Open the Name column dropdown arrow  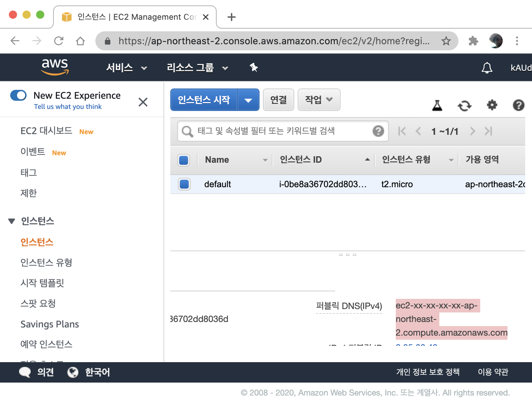[265, 160]
